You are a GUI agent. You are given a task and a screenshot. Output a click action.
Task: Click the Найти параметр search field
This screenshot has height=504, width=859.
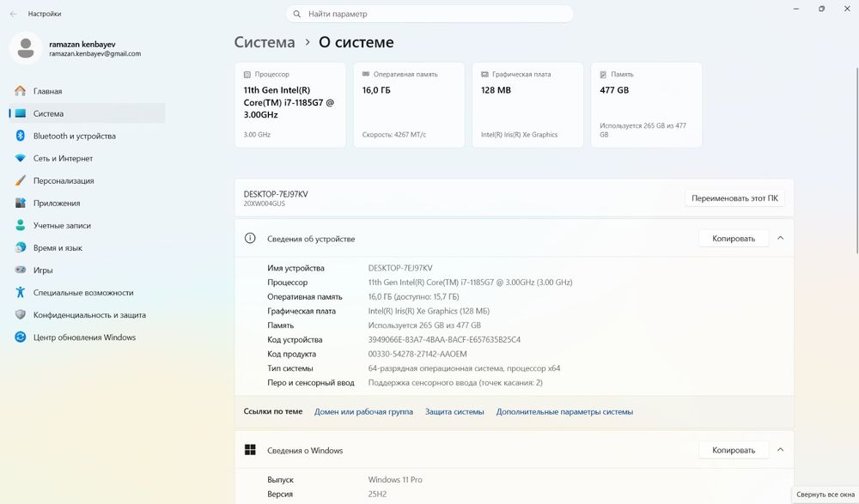429,14
